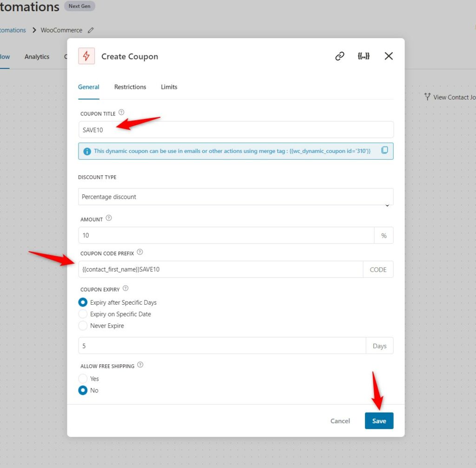Click the View Contact Journey branch icon
Viewport: 476px width, 468px height.
(428, 97)
